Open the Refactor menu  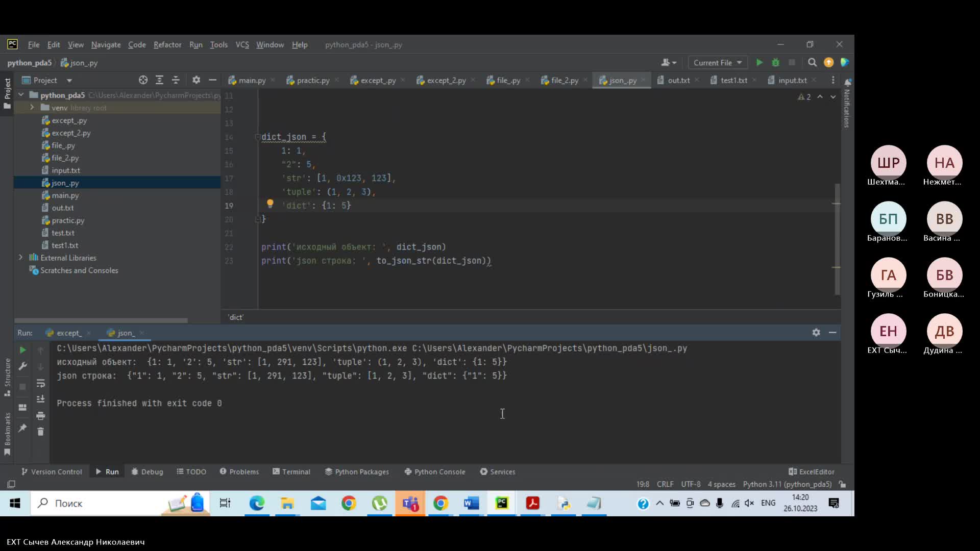click(167, 45)
